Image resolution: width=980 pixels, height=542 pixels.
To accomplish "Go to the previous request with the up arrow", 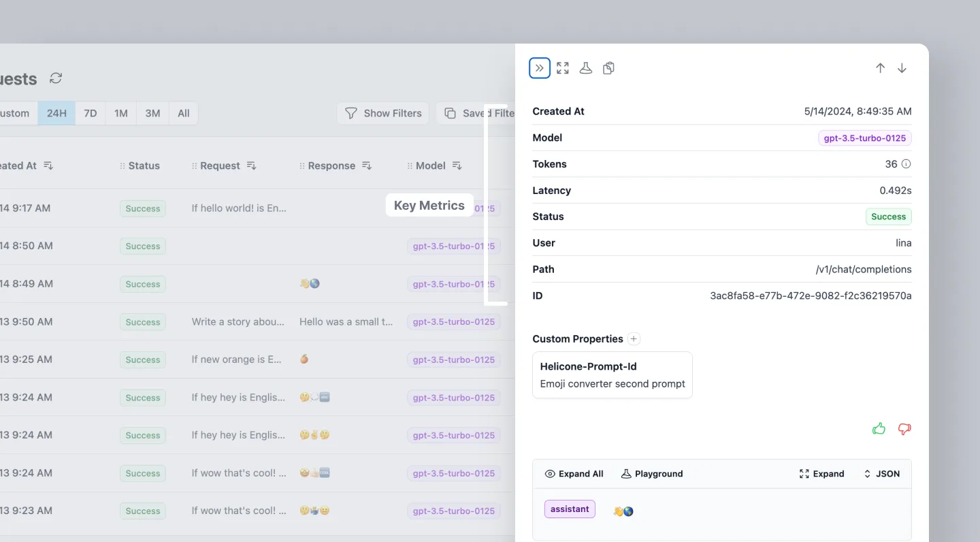I will [x=880, y=68].
